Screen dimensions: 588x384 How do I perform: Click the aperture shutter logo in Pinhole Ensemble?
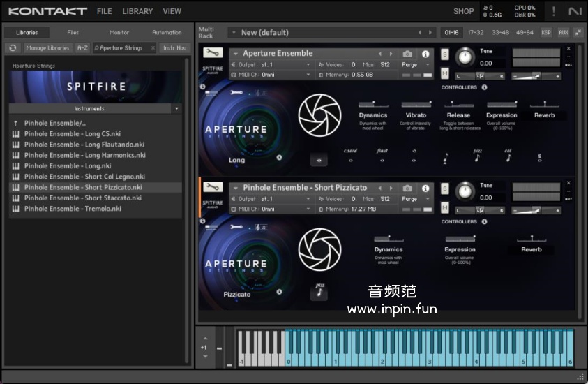(x=319, y=249)
